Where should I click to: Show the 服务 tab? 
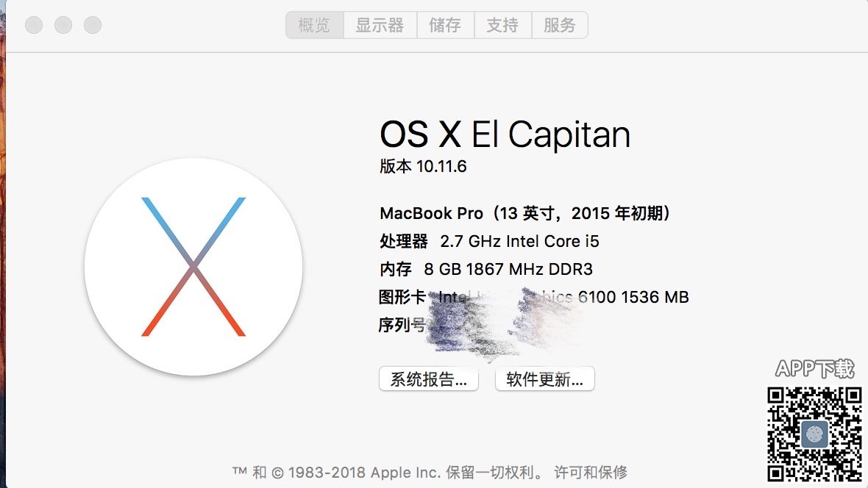point(560,25)
